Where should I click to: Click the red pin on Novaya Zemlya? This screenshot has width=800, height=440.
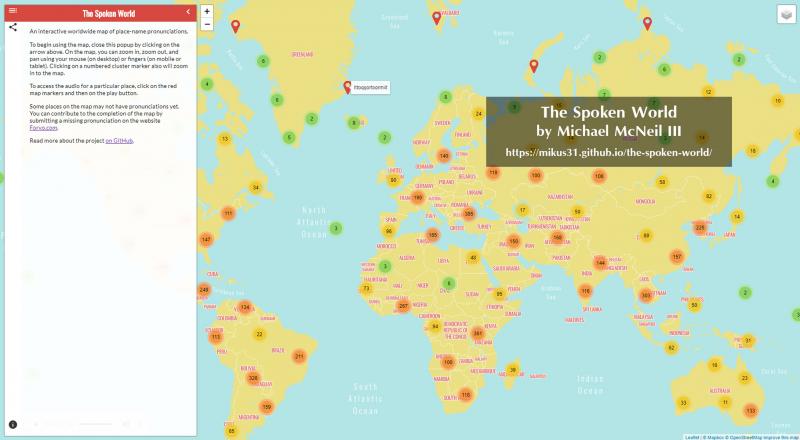[x=534, y=66]
